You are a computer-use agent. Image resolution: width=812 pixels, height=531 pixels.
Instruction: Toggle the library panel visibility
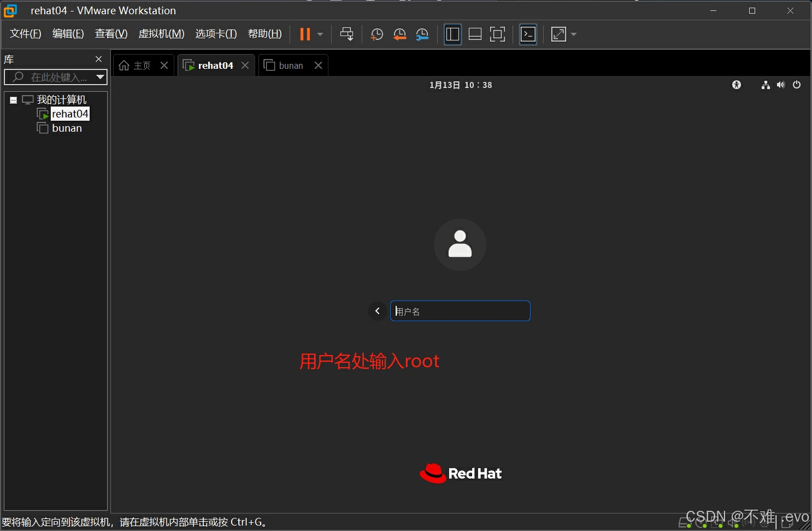point(452,34)
